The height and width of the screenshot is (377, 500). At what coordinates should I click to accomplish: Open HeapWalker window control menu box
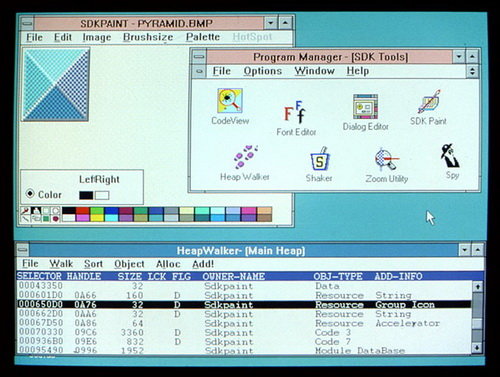tap(23, 250)
